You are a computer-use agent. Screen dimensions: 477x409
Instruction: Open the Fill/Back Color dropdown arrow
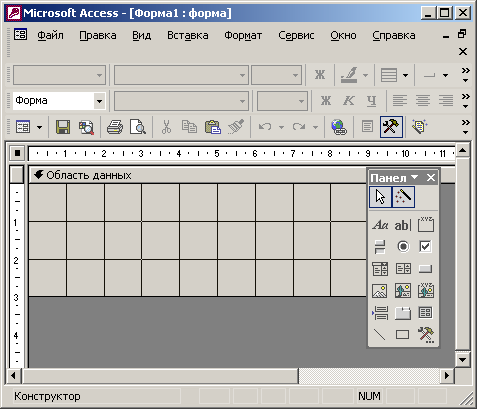(366, 75)
